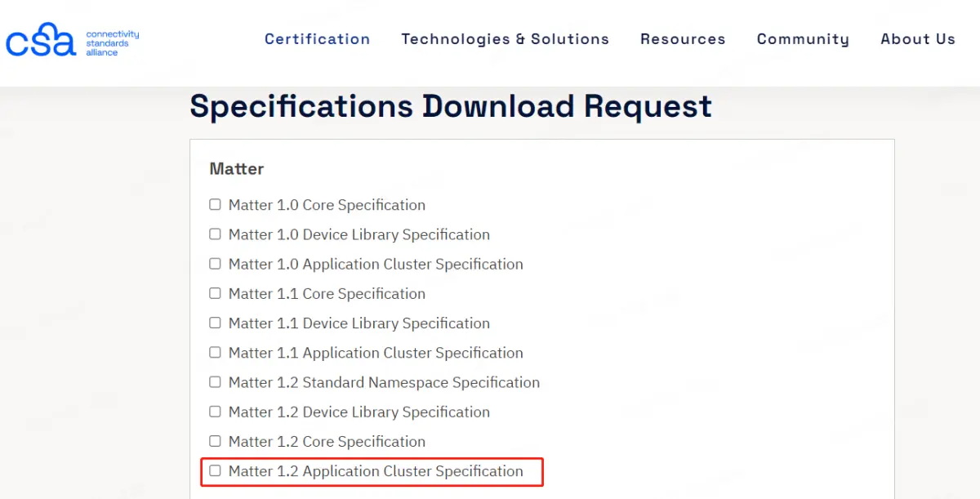Check Matter 1.0 Core Specification checkbox
The image size is (980, 499).
(x=215, y=204)
